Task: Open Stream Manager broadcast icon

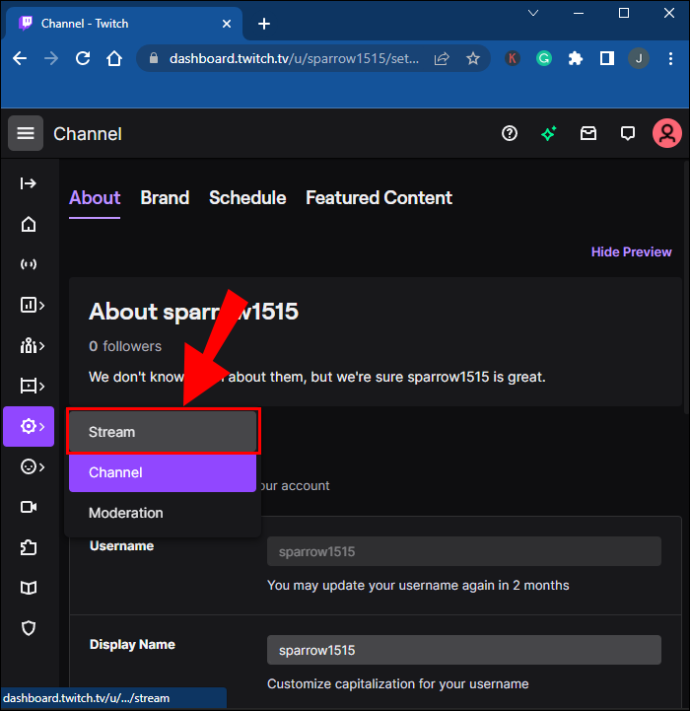Action: tap(28, 264)
